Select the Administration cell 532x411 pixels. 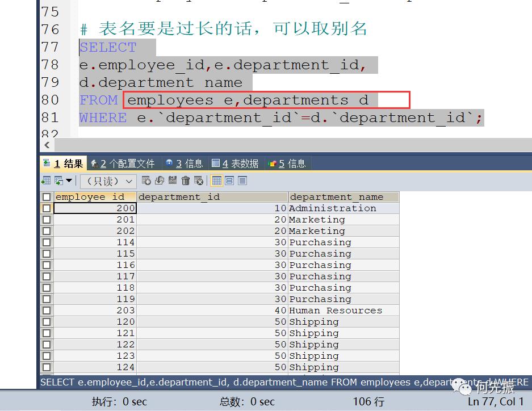[344, 208]
